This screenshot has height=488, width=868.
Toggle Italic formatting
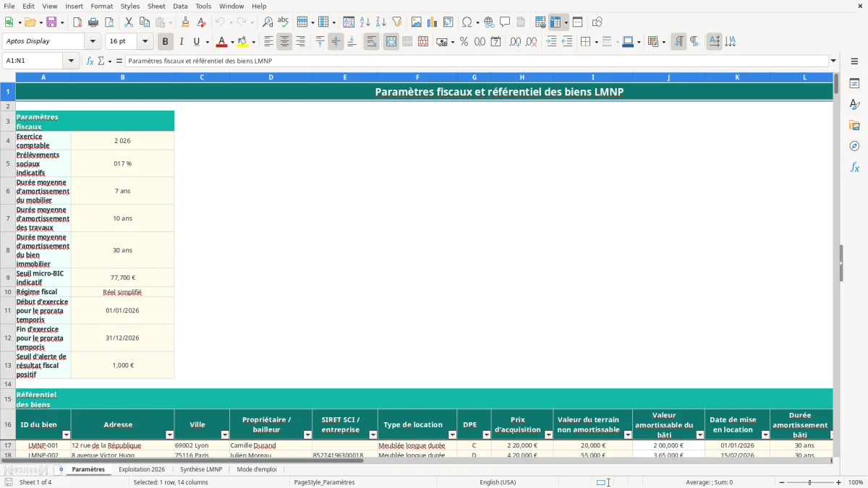pyautogui.click(x=182, y=42)
